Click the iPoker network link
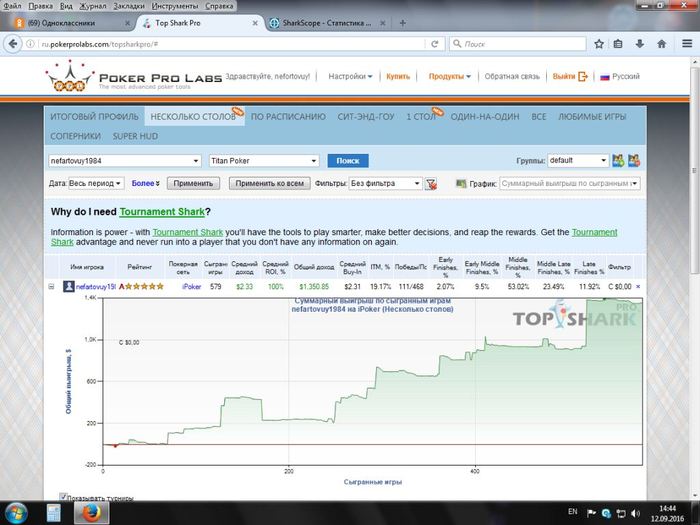 click(192, 287)
